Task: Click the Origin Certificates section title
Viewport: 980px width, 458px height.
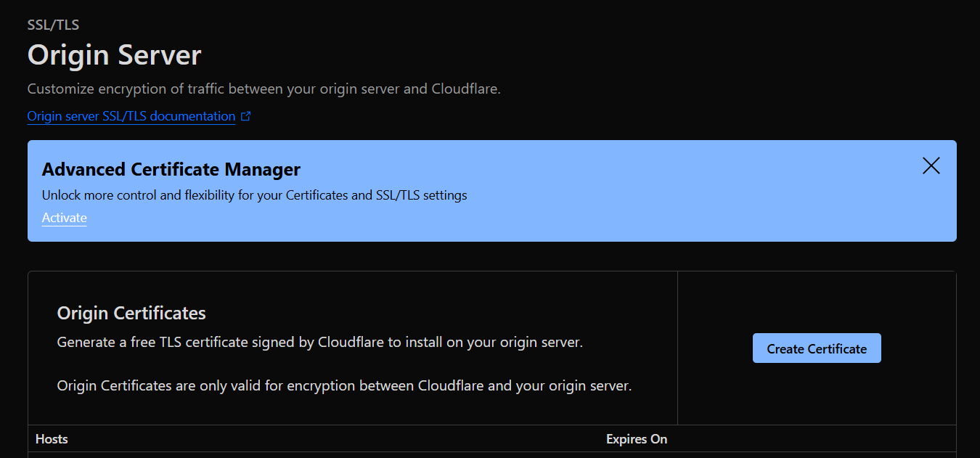Action: (x=131, y=312)
